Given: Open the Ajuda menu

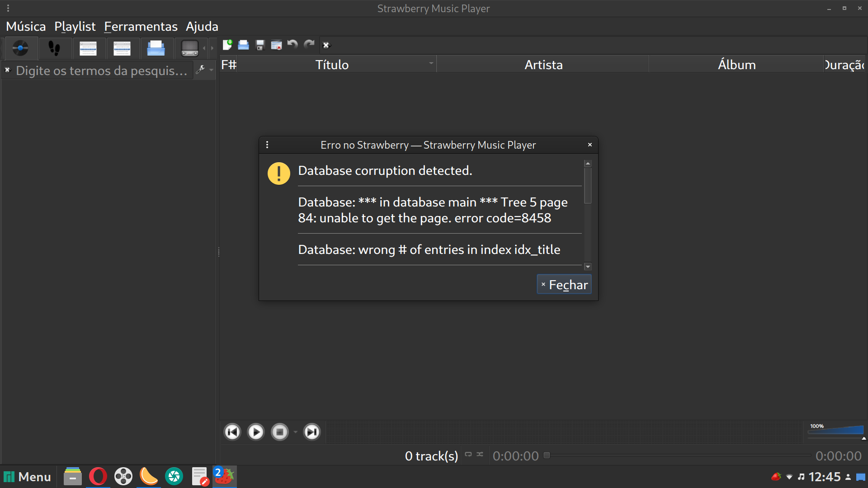Looking at the screenshot, I should tap(202, 27).
